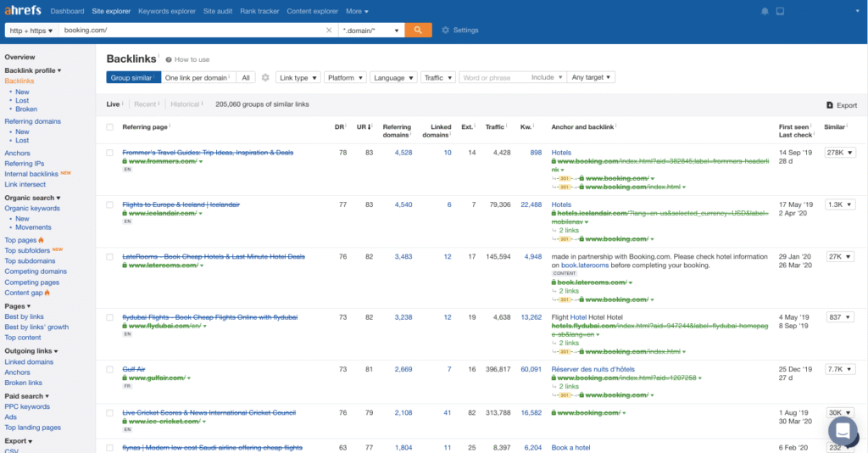Screen dimensions: 868x453
Task: Open Overview in the sidebar
Action: tap(20, 57)
